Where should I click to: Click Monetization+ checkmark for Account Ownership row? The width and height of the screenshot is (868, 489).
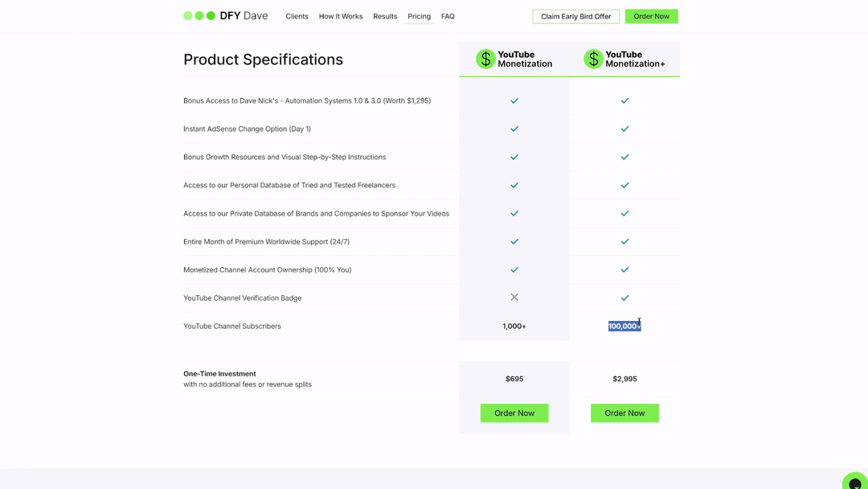point(624,269)
